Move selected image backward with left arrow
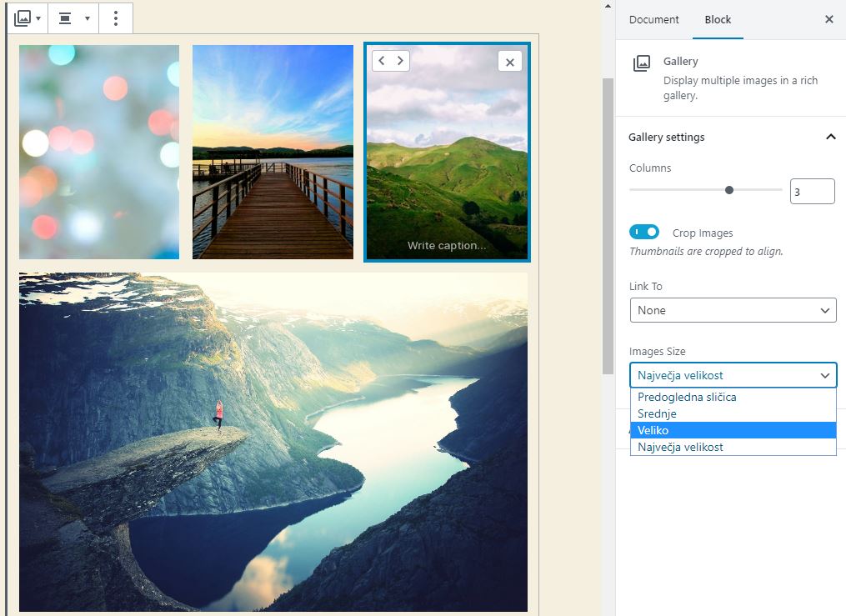 (x=381, y=61)
